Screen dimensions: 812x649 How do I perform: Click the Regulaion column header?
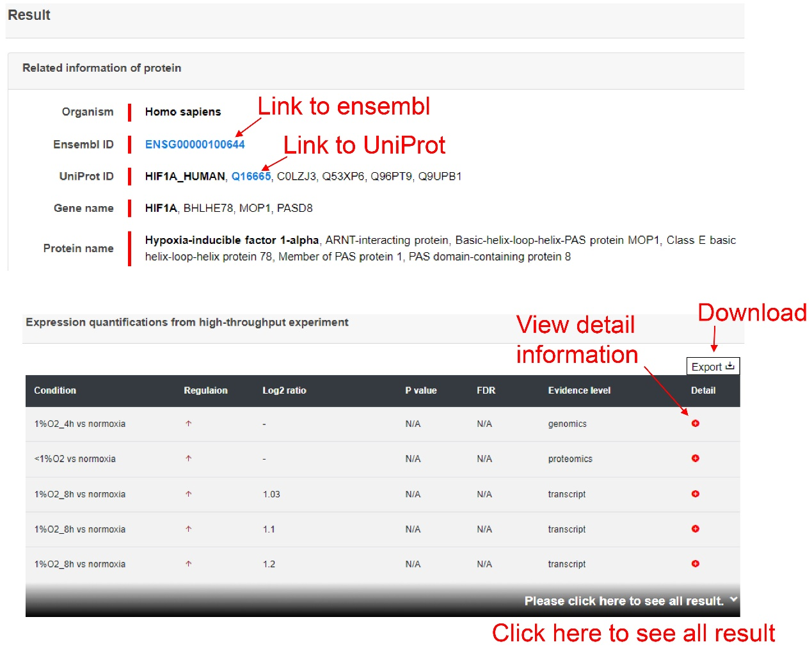pos(205,390)
